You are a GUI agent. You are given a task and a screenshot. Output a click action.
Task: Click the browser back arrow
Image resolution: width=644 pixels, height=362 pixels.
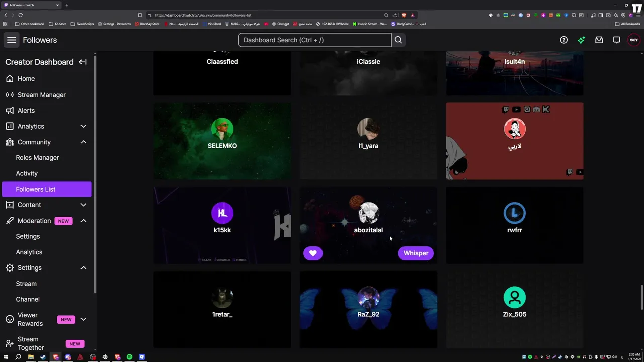[6, 15]
